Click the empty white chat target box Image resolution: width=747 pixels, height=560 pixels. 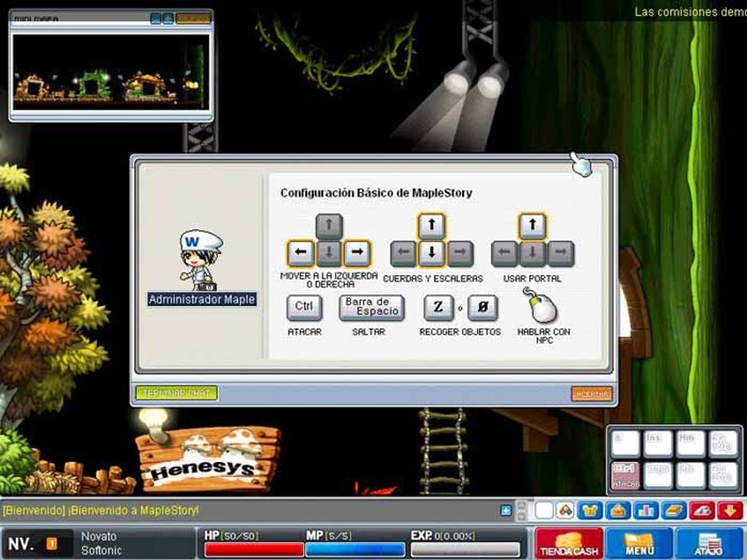pyautogui.click(x=544, y=510)
